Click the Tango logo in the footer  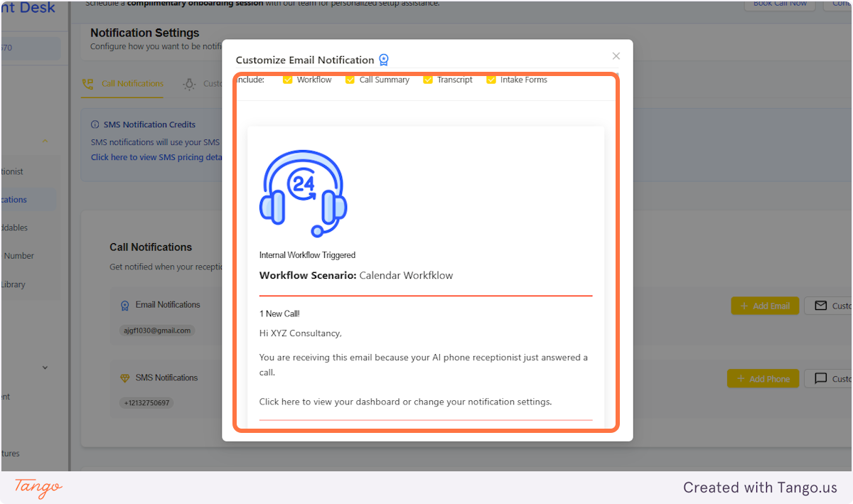tap(36, 488)
